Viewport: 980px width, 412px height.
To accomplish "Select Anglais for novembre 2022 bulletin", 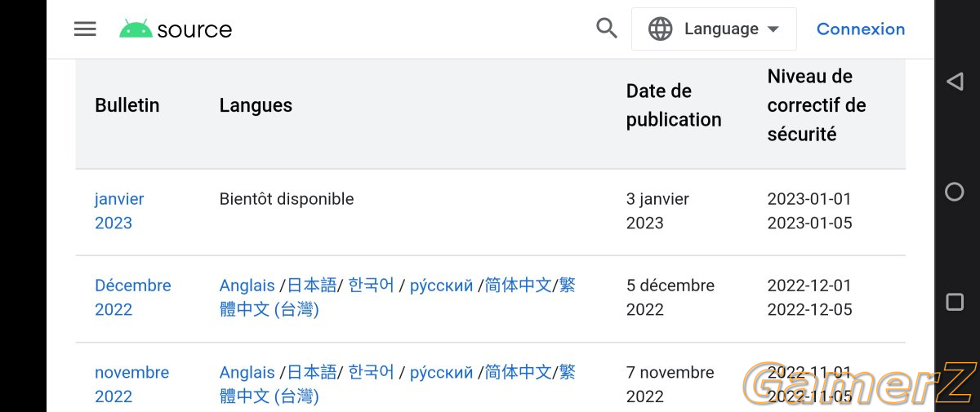I will (x=247, y=372).
